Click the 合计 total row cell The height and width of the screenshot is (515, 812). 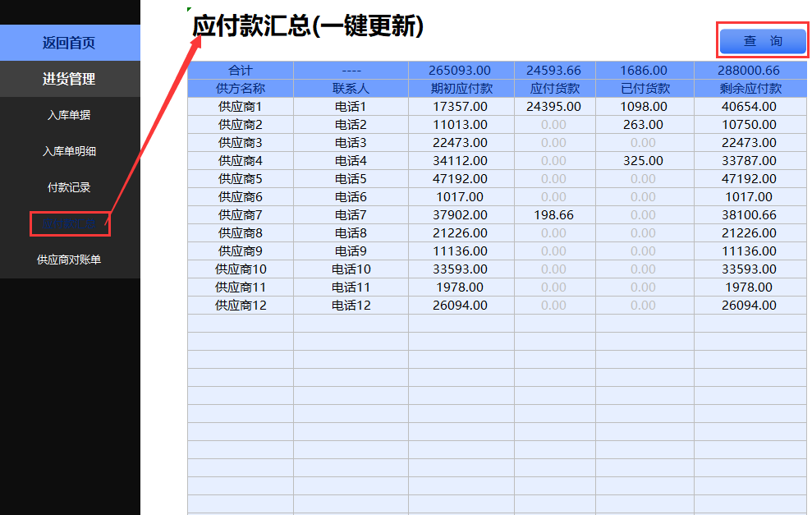(x=240, y=70)
